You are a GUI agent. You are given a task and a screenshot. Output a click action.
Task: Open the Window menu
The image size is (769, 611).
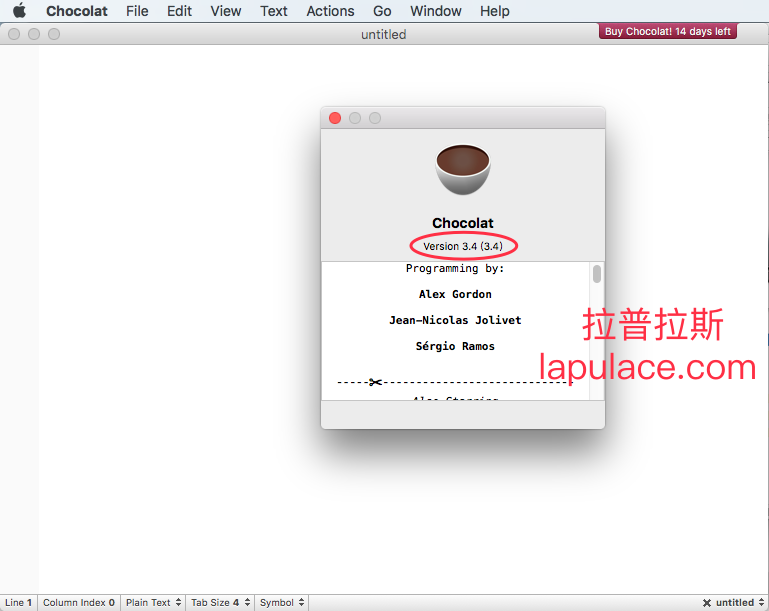point(436,11)
